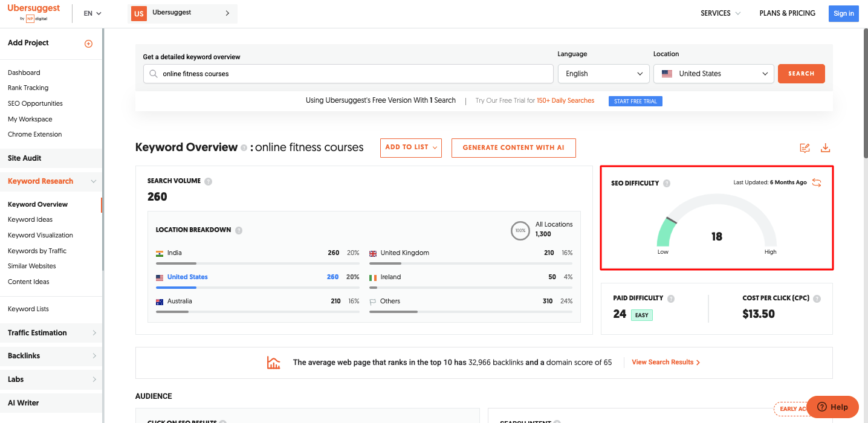The image size is (868, 423).
Task: Select Keyword Ideas in the sidebar
Action: (x=30, y=220)
